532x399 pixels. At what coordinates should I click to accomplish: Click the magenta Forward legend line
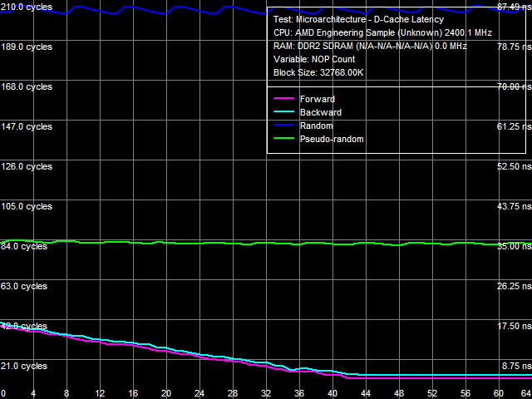[x=283, y=100]
